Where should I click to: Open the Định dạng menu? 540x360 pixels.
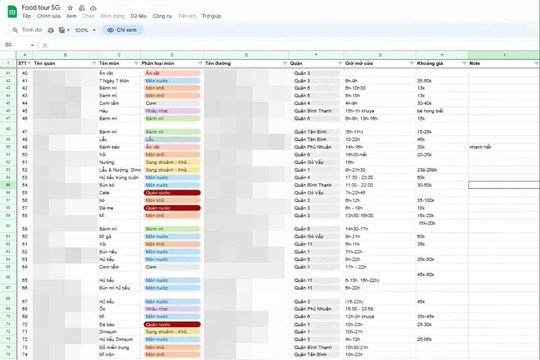point(113,16)
